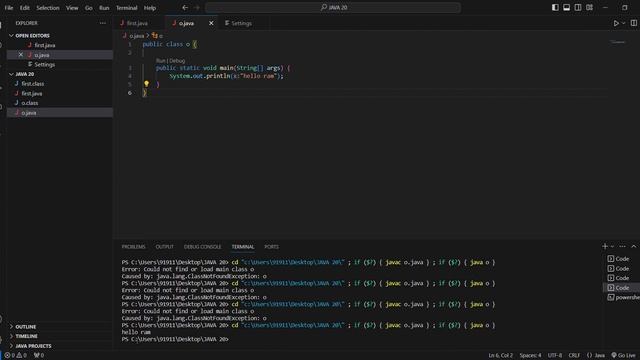This screenshot has height=360, width=640.
Task: Switch to the Output panel tab
Action: coord(164,247)
